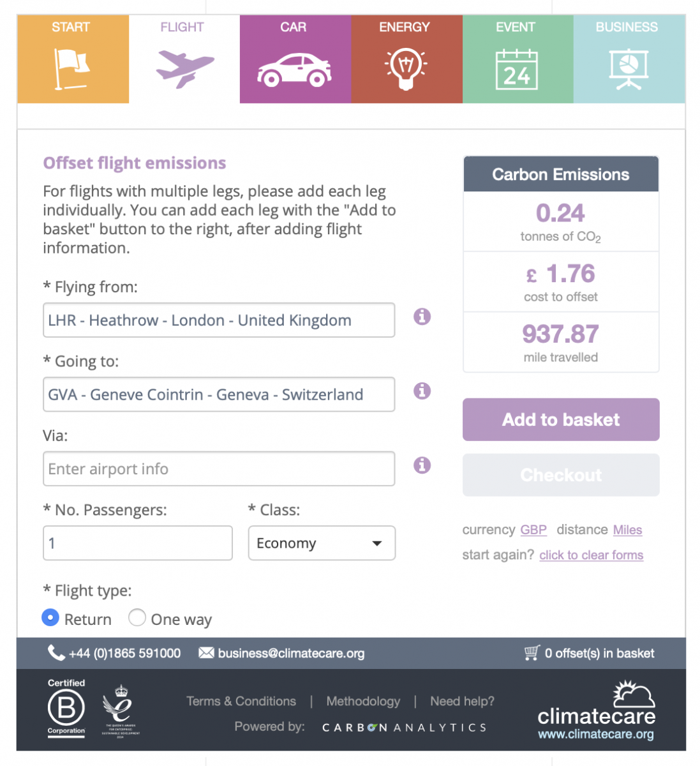This screenshot has height=766, width=700.
Task: Open the Event calendar icon
Action: tap(517, 70)
